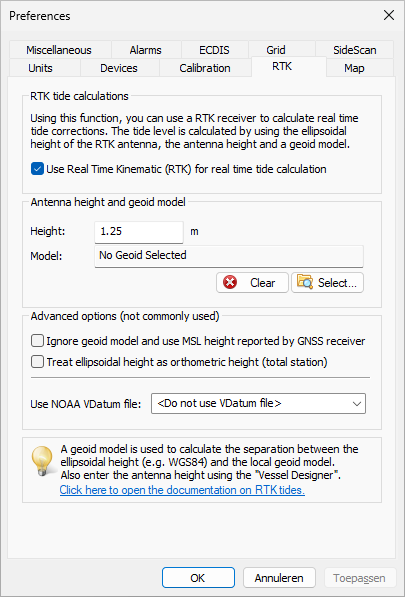Switch to the Calibration tab
Screen dimensions: 405x597
pyautogui.click(x=205, y=68)
